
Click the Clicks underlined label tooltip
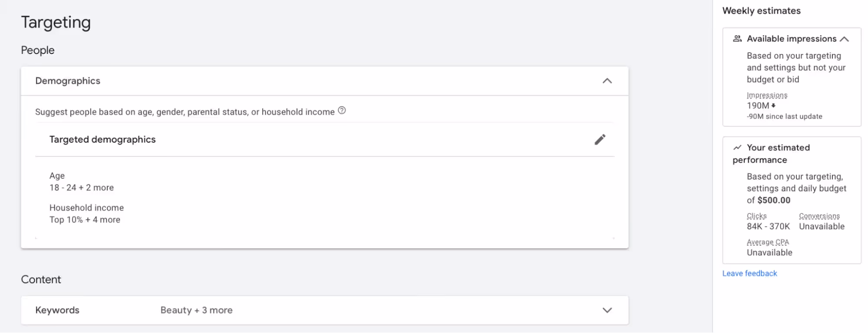756,216
